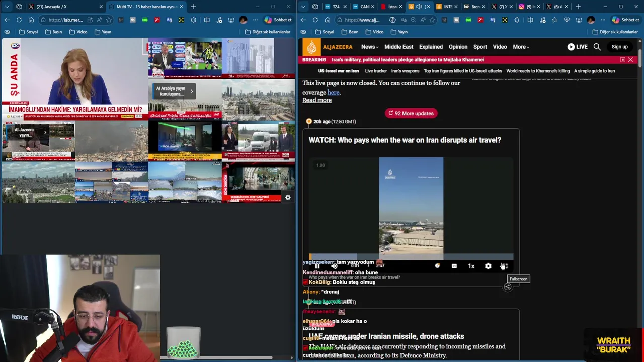This screenshot has height=362, width=644.
Task: Open A simple guide to Iran link
Action: 594,71
